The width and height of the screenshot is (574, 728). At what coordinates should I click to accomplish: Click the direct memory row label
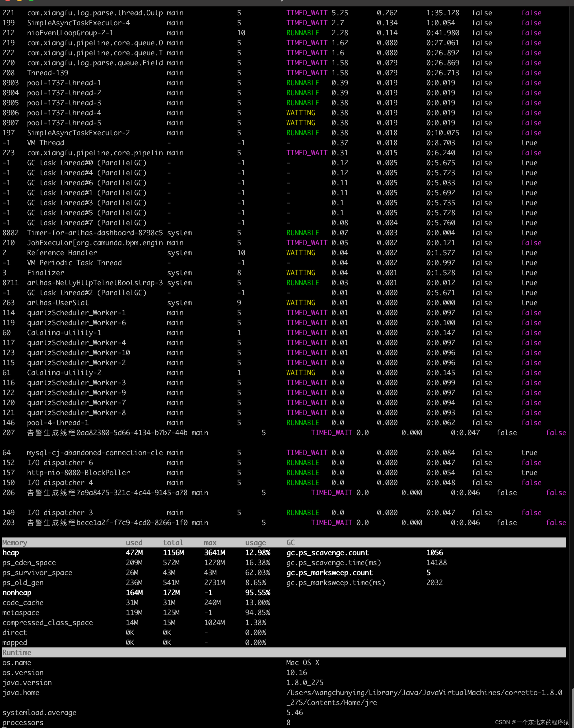tap(15, 633)
